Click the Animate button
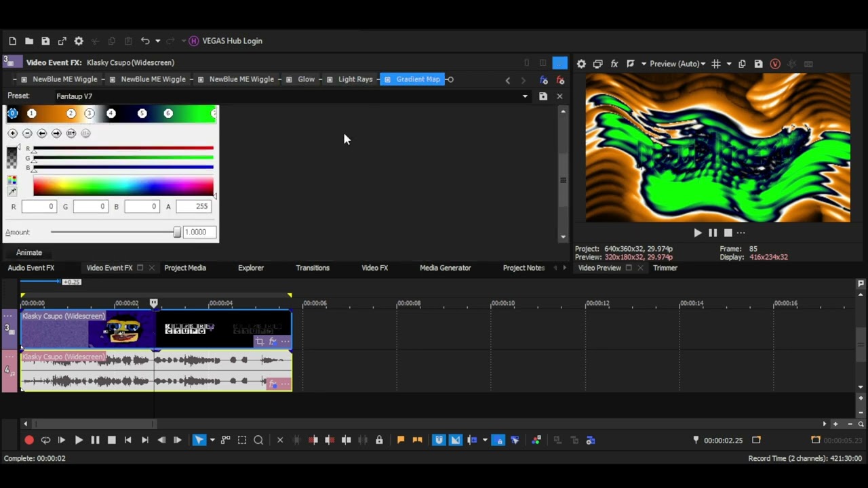This screenshot has height=488, width=868. (29, 253)
